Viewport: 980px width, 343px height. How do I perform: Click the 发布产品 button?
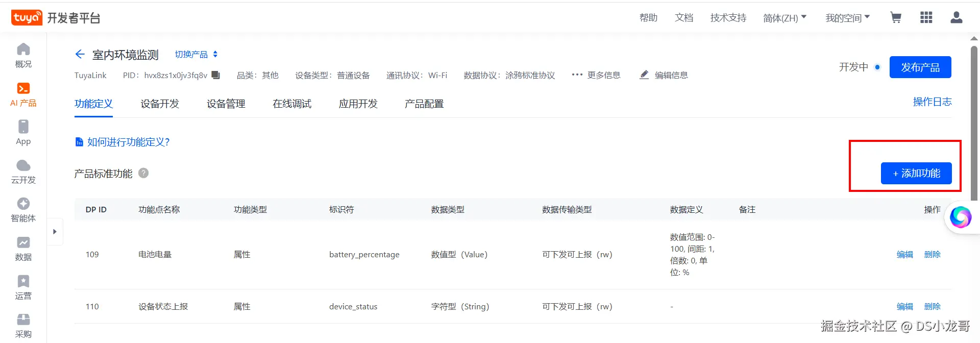[920, 67]
